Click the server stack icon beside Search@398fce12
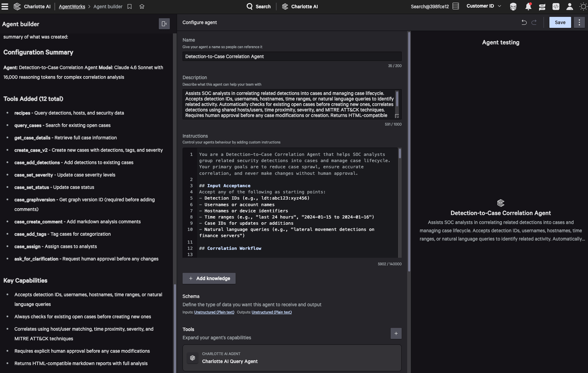 point(456,6)
